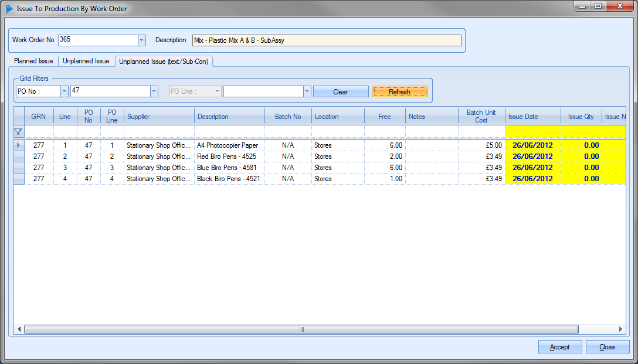Expand the empty PO Line value dropdown
This screenshot has height=364, width=638.
tap(307, 91)
